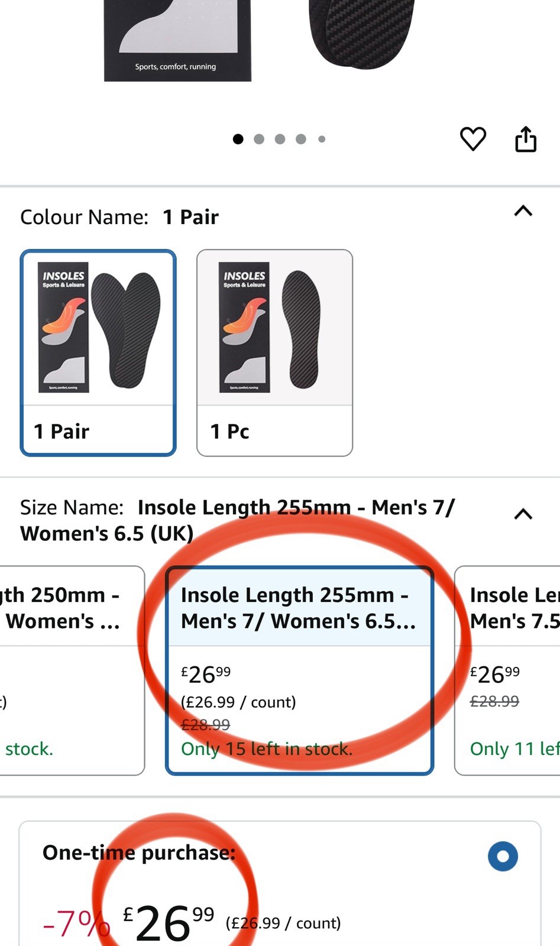Go to the fifth small carousel dot
Screen dimensions: 560x946
[x=322, y=139]
